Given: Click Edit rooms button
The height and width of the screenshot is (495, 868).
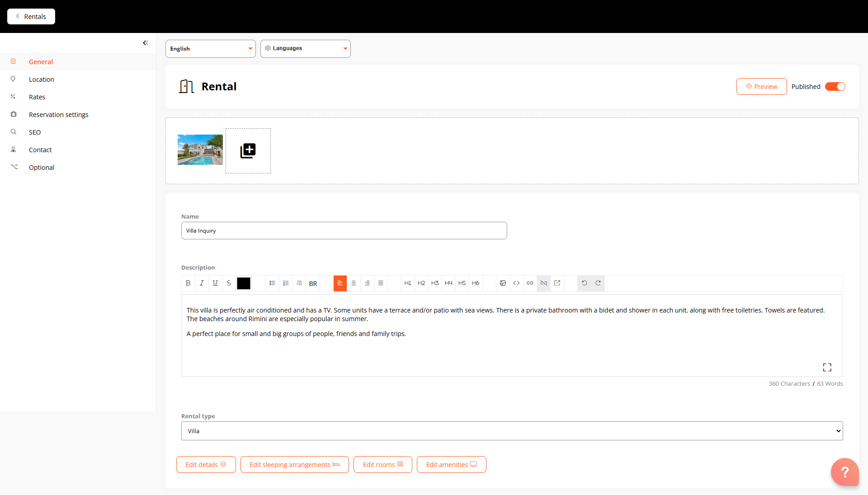Looking at the screenshot, I should 383,465.
